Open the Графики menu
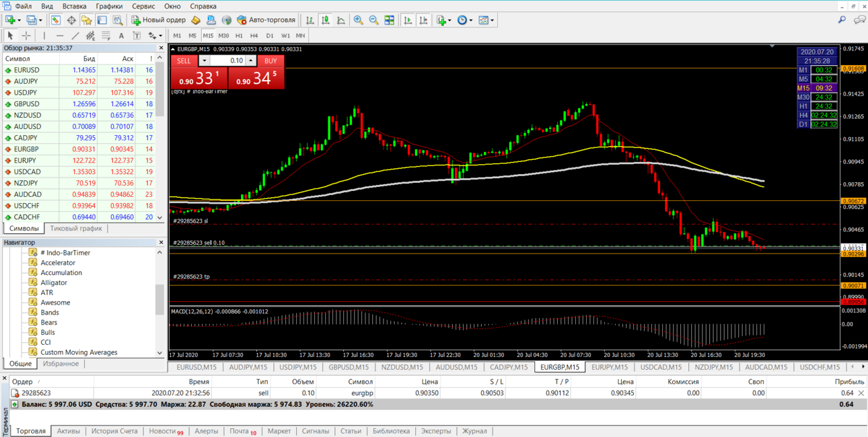 click(x=109, y=6)
